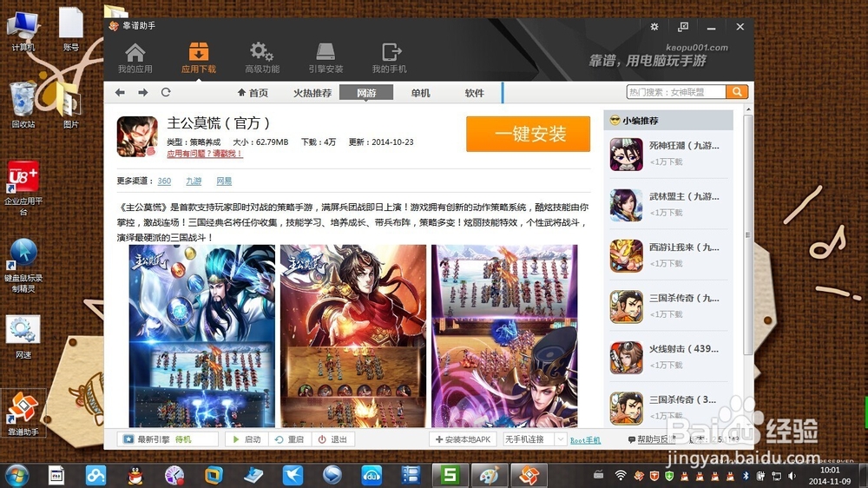Switch to 首页 tab
This screenshot has width=868, height=488.
(253, 93)
